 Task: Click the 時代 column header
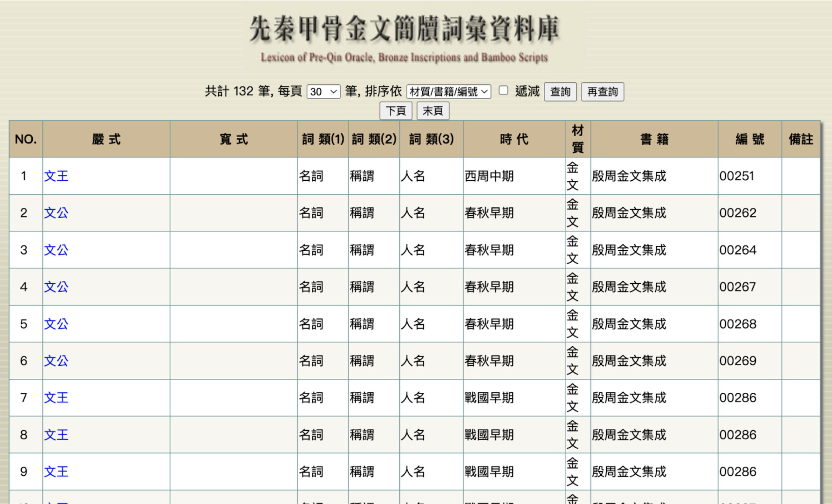coord(514,139)
